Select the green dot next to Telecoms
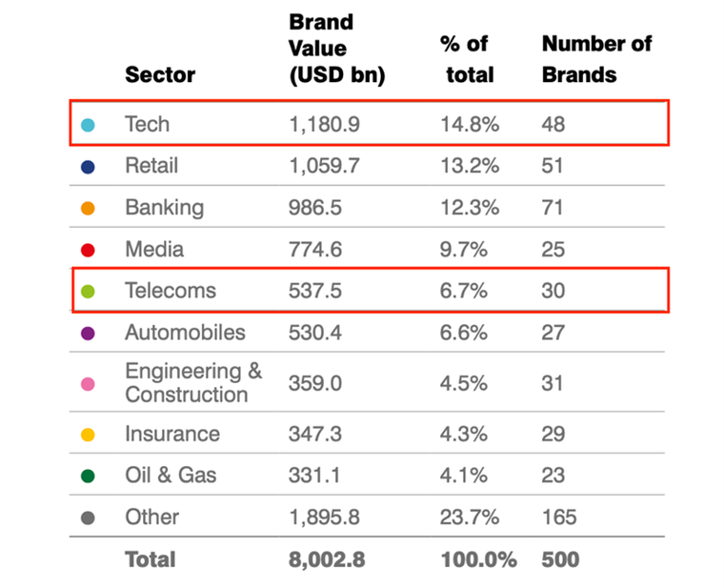This screenshot has height=588, width=724. tap(88, 292)
